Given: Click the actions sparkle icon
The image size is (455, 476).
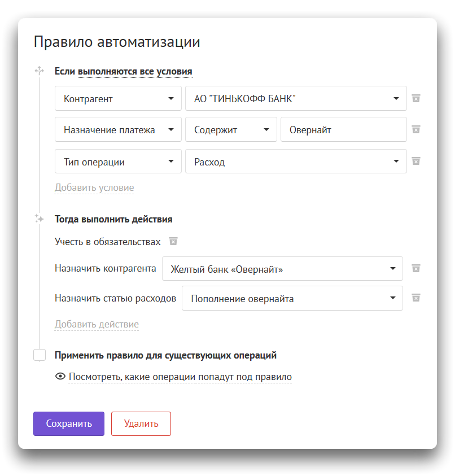Looking at the screenshot, I should (x=39, y=219).
